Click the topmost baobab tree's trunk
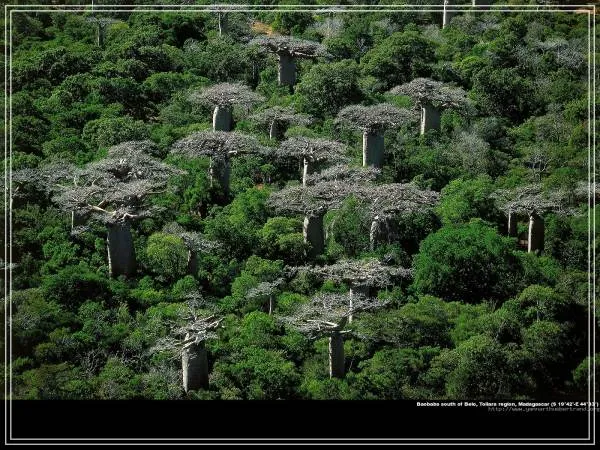The image size is (600, 450). (287, 68)
